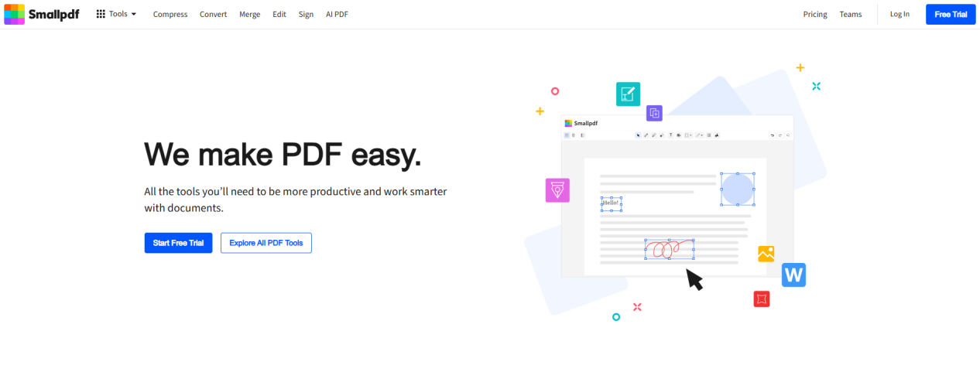980x379 pixels.
Task: Click the yellow image tile icon
Action: (766, 254)
